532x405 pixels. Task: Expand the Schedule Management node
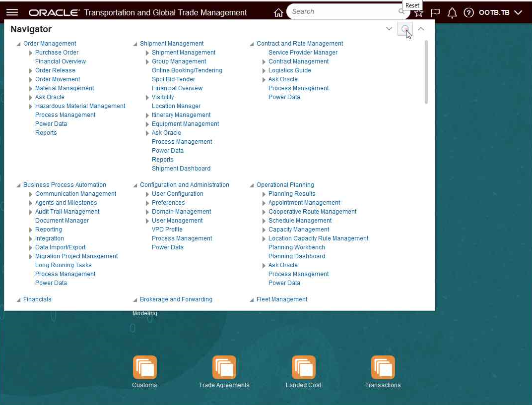264,221
